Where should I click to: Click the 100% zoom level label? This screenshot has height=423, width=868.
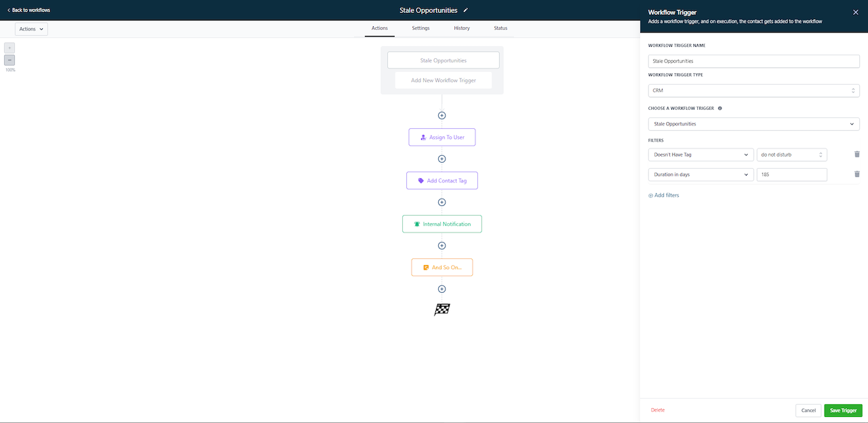pos(10,70)
